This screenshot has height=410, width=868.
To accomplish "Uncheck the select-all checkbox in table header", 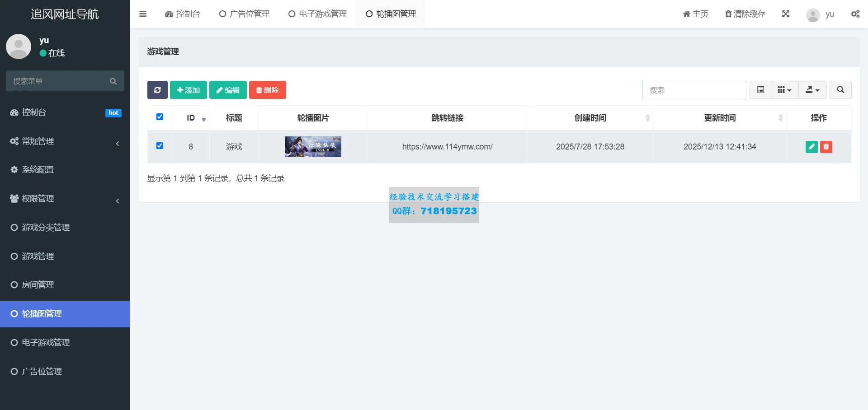I will click(160, 117).
